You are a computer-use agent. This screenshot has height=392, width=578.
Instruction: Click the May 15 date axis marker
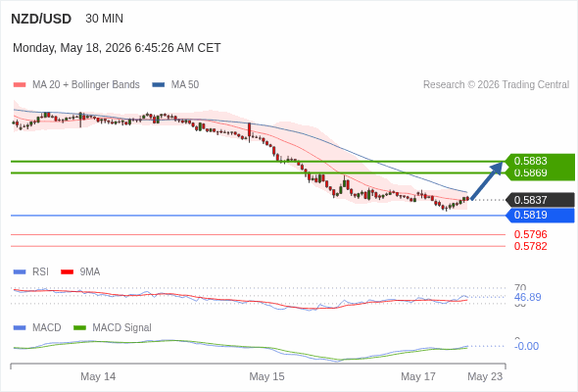click(x=266, y=376)
